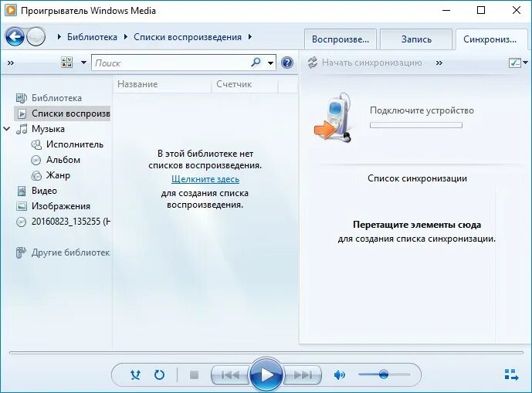Click the genre icon beside Жанр
This screenshot has width=532, height=393.
tap(36, 175)
